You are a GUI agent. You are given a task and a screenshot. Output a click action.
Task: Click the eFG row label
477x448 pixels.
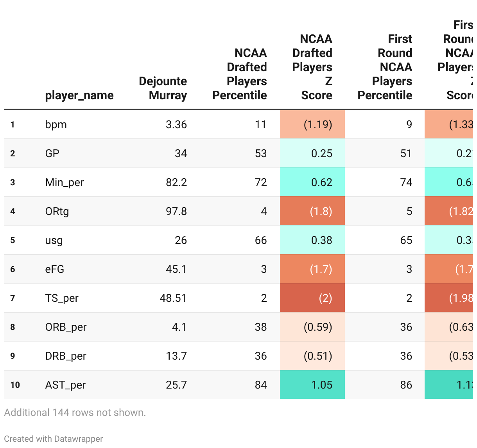pos(55,269)
